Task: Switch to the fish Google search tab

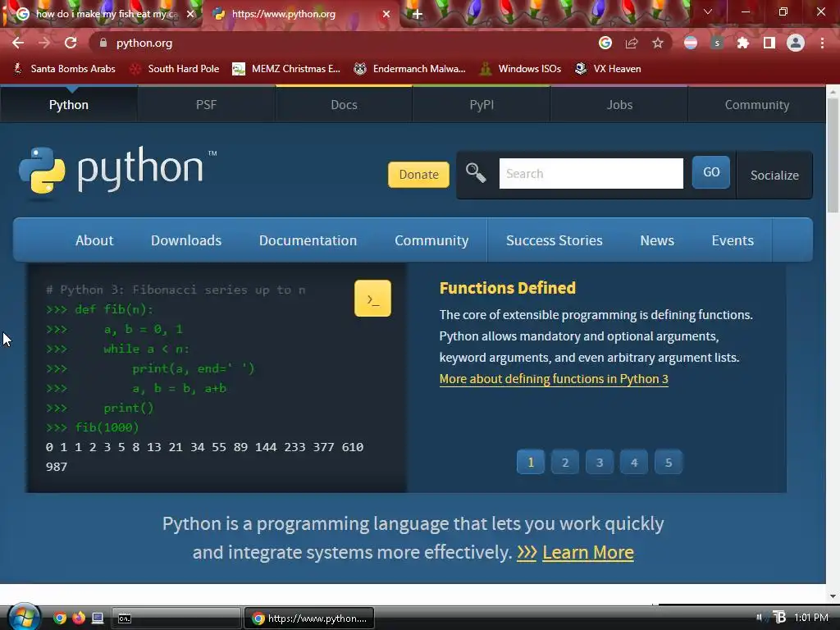Action: [x=101, y=14]
